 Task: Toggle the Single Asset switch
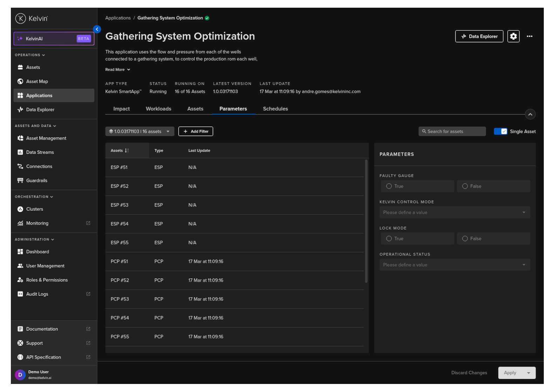coord(500,132)
